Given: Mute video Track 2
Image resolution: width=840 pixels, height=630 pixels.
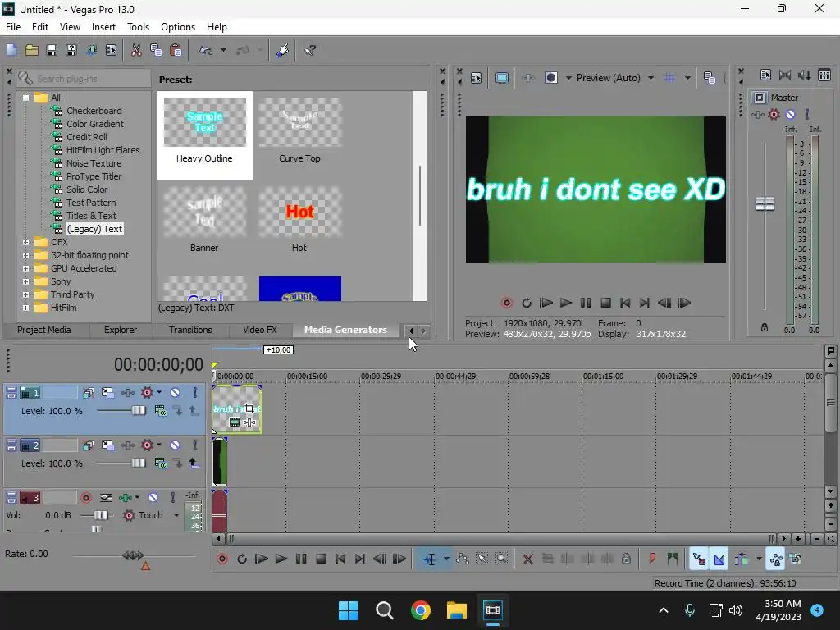Looking at the screenshot, I should pos(176,445).
